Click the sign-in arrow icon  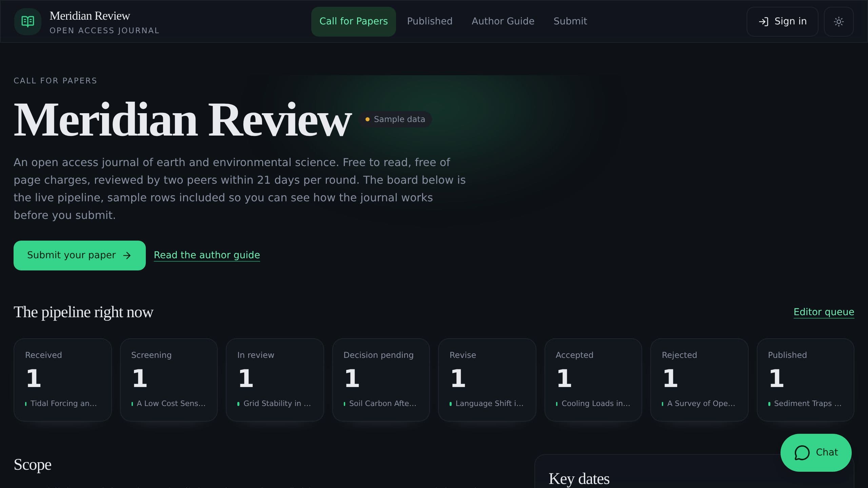(x=764, y=22)
